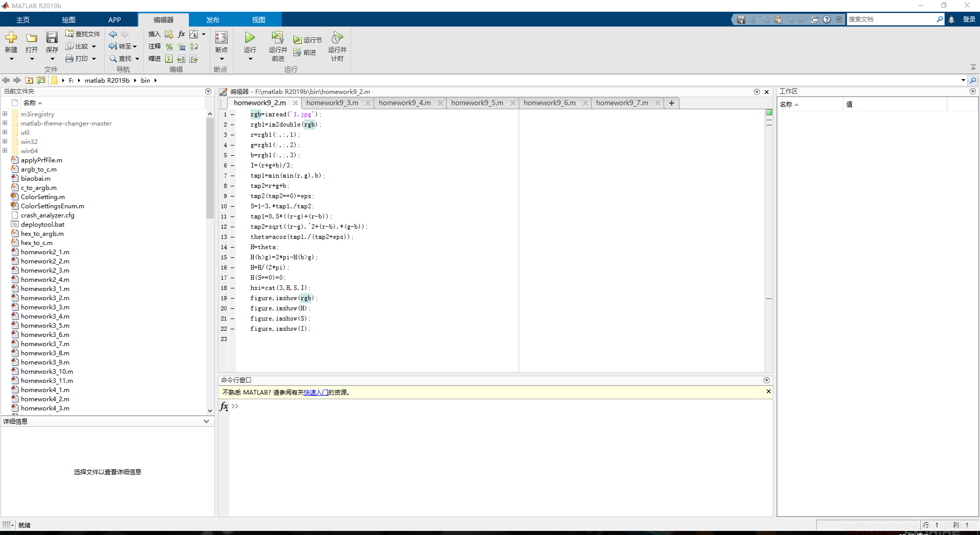
Task: Click the smart indent icon beside 缩进
Action: (x=169, y=59)
